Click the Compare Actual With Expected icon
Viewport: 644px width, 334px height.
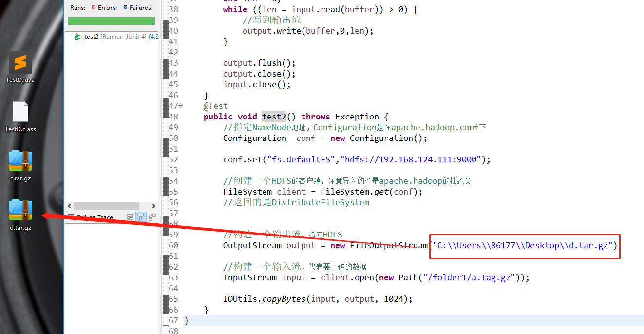tap(152, 217)
